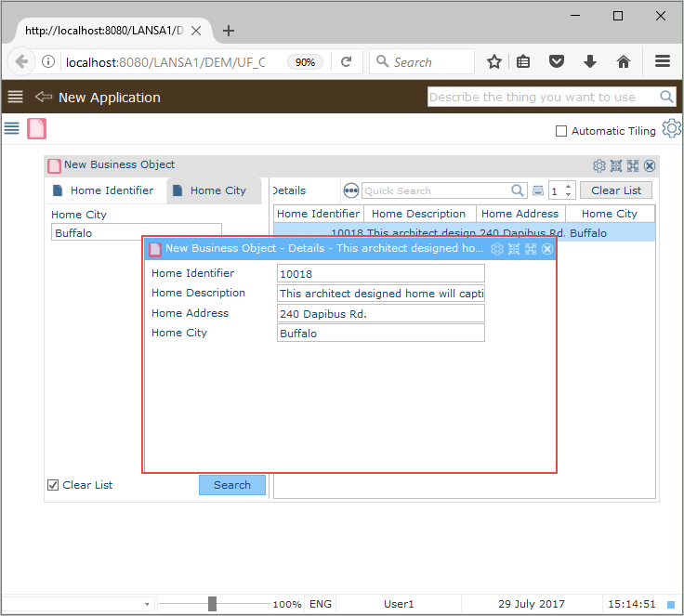This screenshot has width=684, height=616.
Task: Click the browser Search box
Action: pos(421,62)
